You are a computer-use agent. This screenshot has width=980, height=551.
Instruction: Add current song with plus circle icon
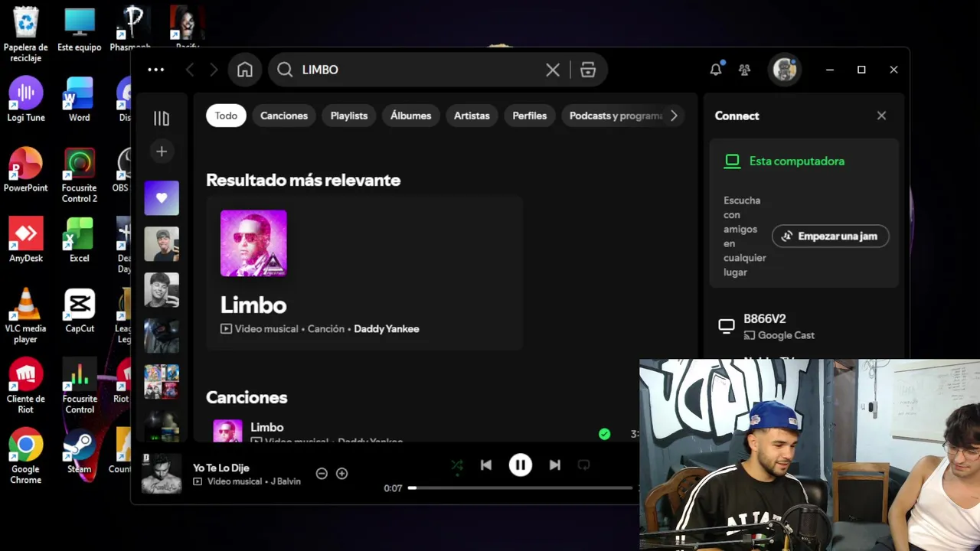tap(342, 474)
